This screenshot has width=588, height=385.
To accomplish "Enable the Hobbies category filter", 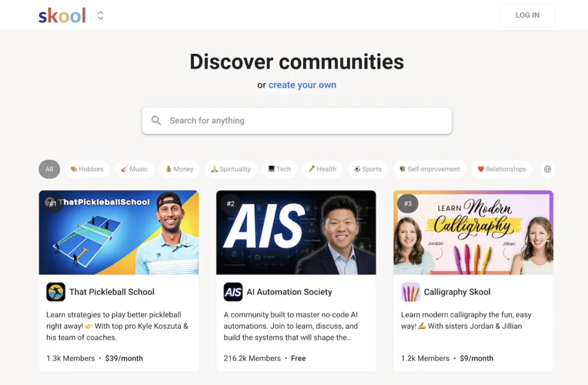I will pyautogui.click(x=87, y=169).
